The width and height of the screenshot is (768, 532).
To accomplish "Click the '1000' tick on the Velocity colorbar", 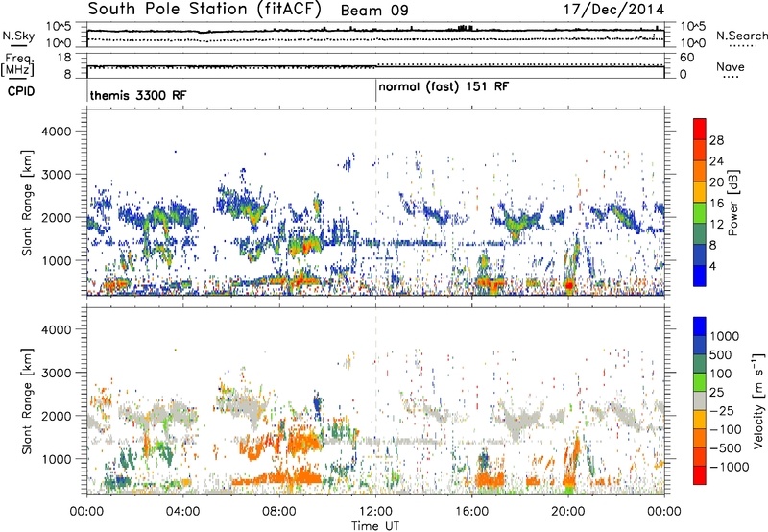I will point(725,336).
